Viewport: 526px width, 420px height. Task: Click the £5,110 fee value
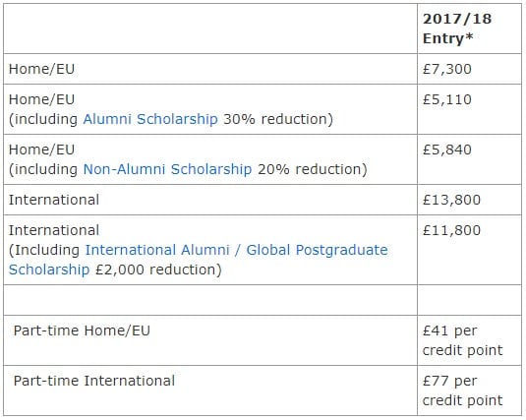pos(447,99)
